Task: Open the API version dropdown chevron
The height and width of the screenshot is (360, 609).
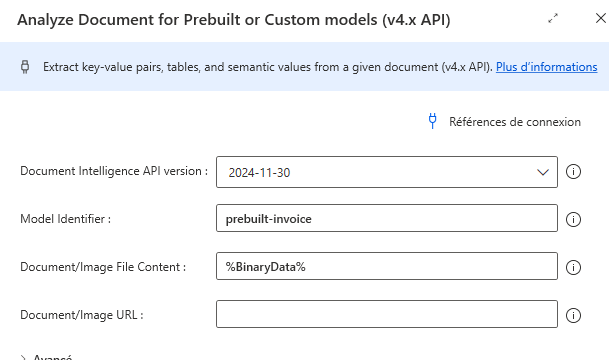Action: (543, 172)
